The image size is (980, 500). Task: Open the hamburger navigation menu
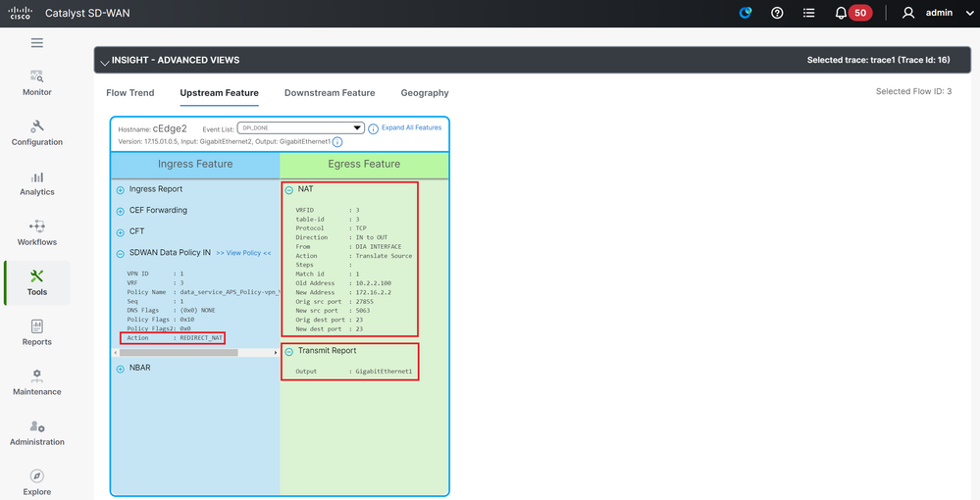[x=37, y=42]
